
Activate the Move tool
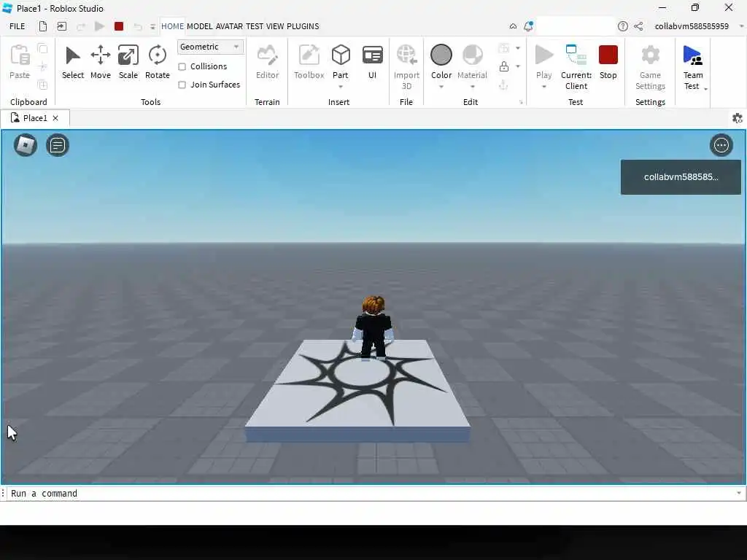[x=101, y=63]
